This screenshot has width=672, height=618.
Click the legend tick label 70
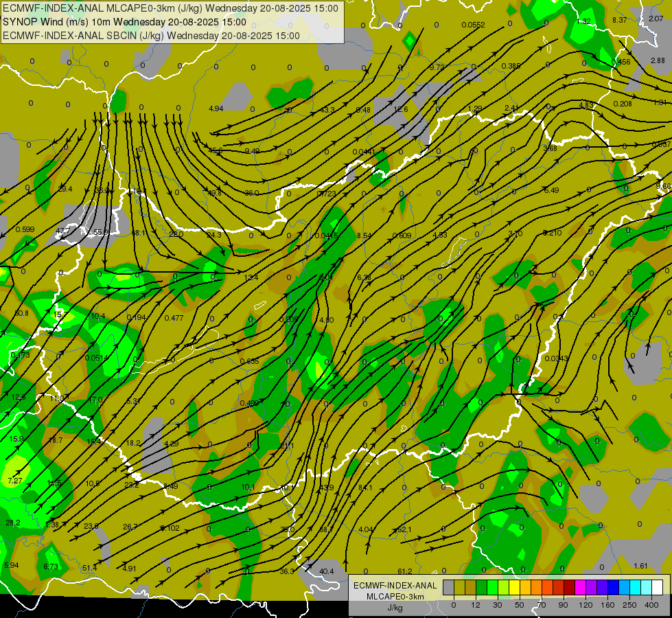542,605
